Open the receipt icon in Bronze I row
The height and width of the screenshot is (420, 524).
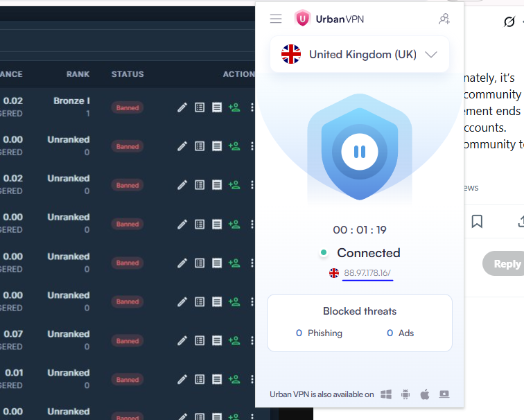click(217, 107)
